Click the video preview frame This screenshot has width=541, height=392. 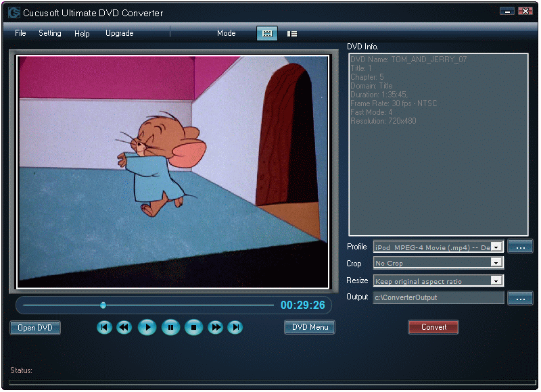point(173,172)
